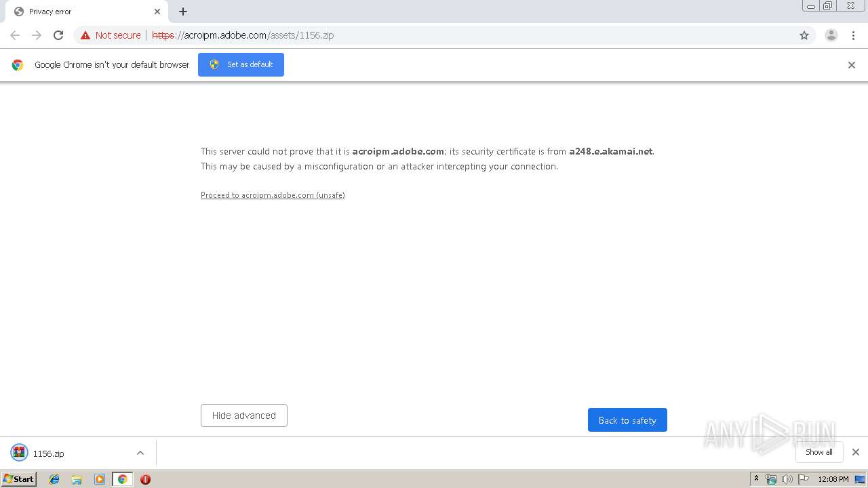Select the Privacy error tab
Viewport: 868px width, 488px height.
pyautogui.click(x=85, y=12)
